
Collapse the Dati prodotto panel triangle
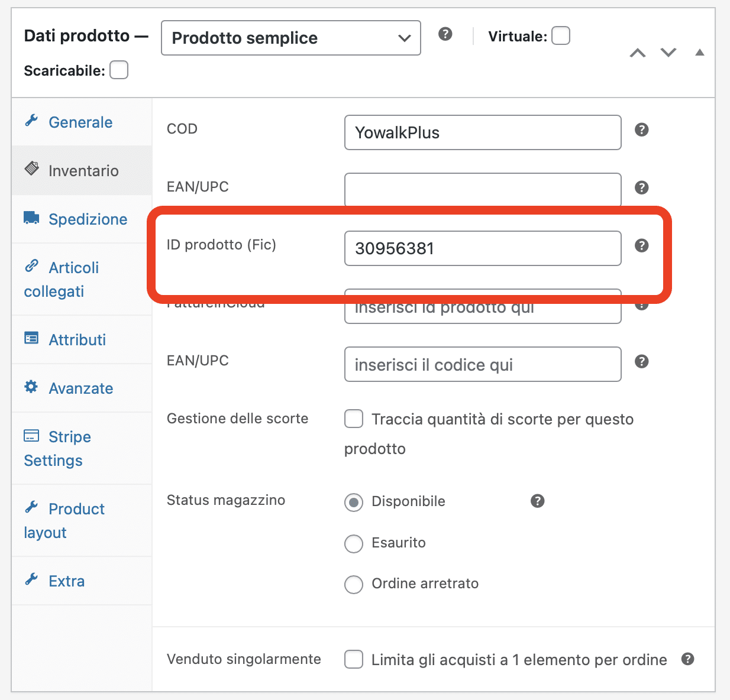(x=700, y=53)
